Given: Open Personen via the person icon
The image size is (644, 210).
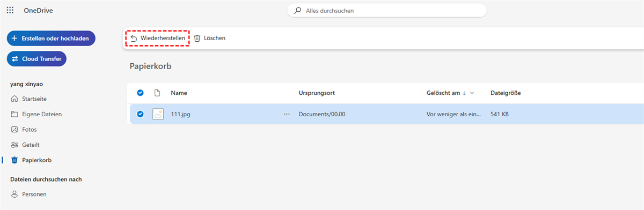Looking at the screenshot, I should coord(14,194).
